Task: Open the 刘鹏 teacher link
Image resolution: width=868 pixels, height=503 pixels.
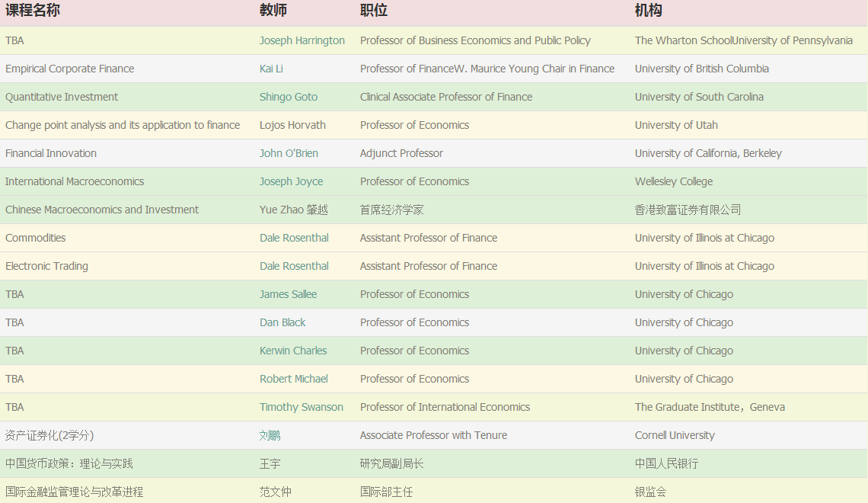Action: (x=270, y=435)
